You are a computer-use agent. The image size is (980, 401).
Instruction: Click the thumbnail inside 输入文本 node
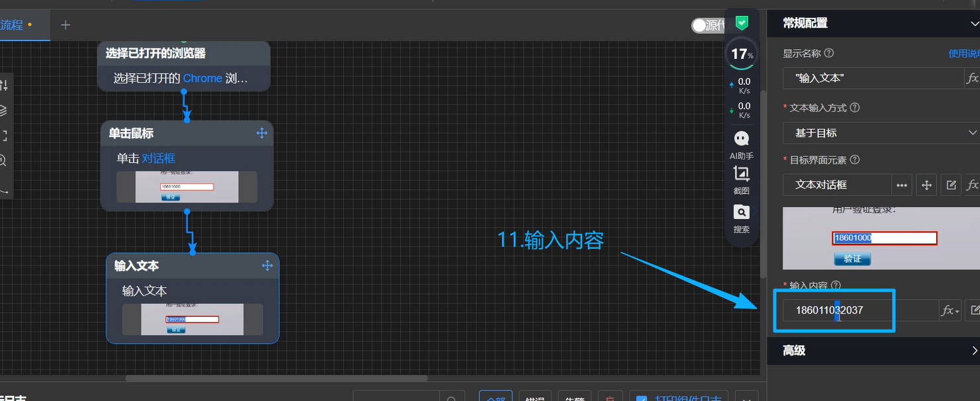tap(193, 320)
